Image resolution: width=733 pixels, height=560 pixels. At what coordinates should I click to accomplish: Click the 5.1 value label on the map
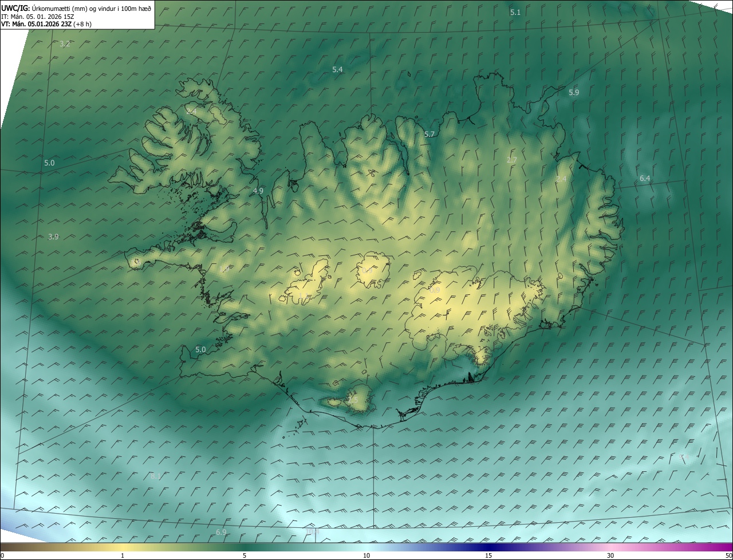(x=515, y=12)
